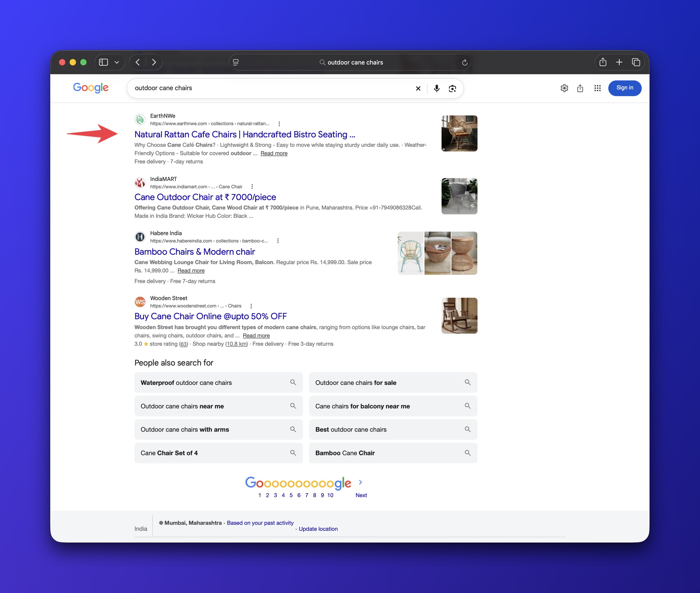Screen dimensions: 700x593
Task: Click Update location link
Action: click(318, 529)
